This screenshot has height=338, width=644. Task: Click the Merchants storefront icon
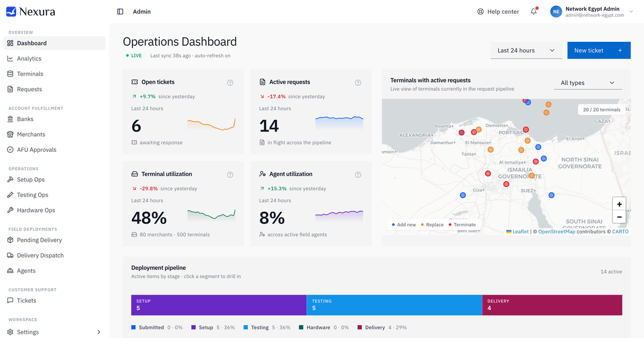[x=10, y=134]
